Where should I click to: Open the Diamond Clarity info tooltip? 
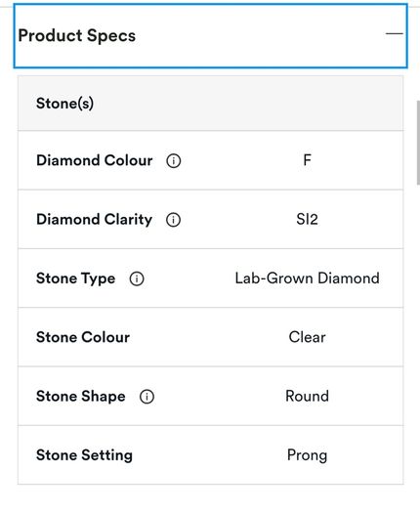(x=173, y=220)
